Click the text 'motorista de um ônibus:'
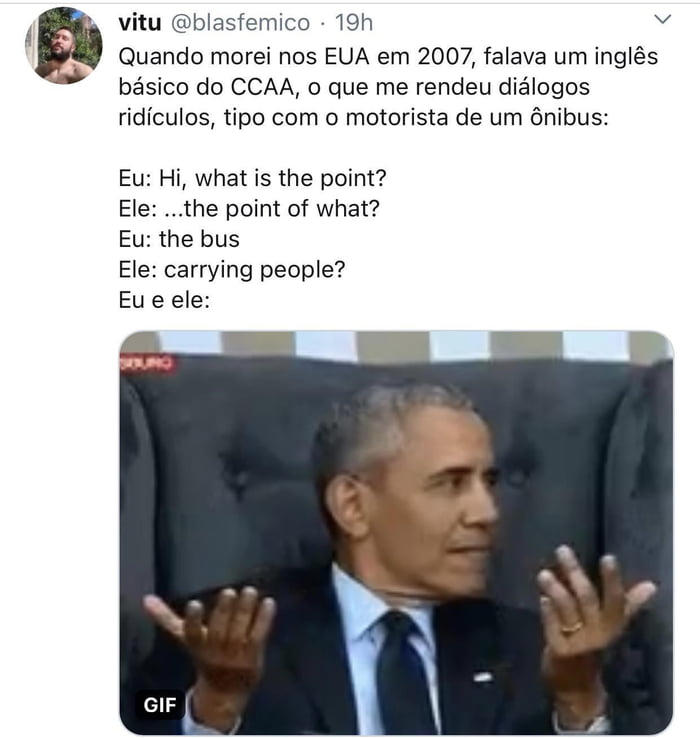The height and width of the screenshot is (738, 700). pos(477,118)
